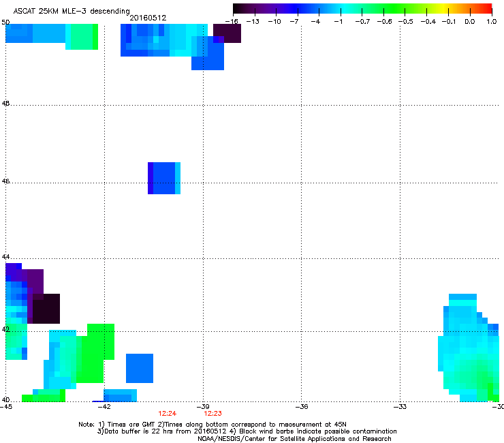The width and height of the screenshot is (504, 443).
Task: Click the -39 longitude axis label
Action: [x=203, y=407]
